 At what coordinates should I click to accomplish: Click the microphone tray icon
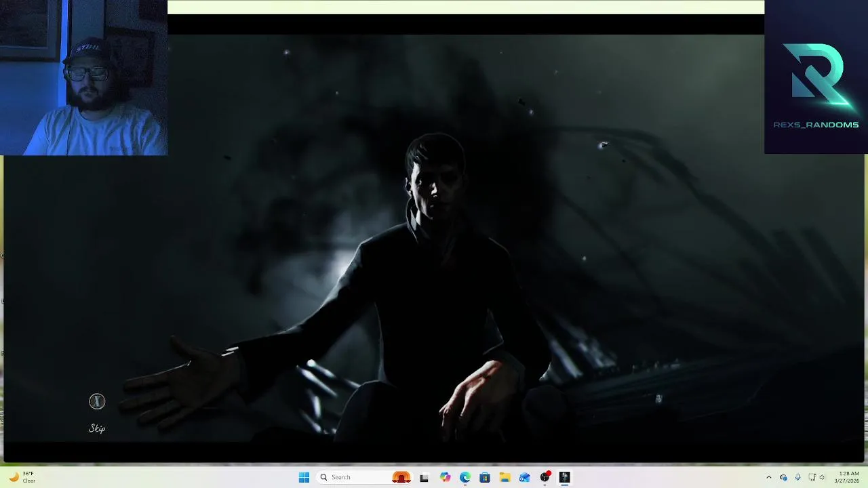pos(797,477)
